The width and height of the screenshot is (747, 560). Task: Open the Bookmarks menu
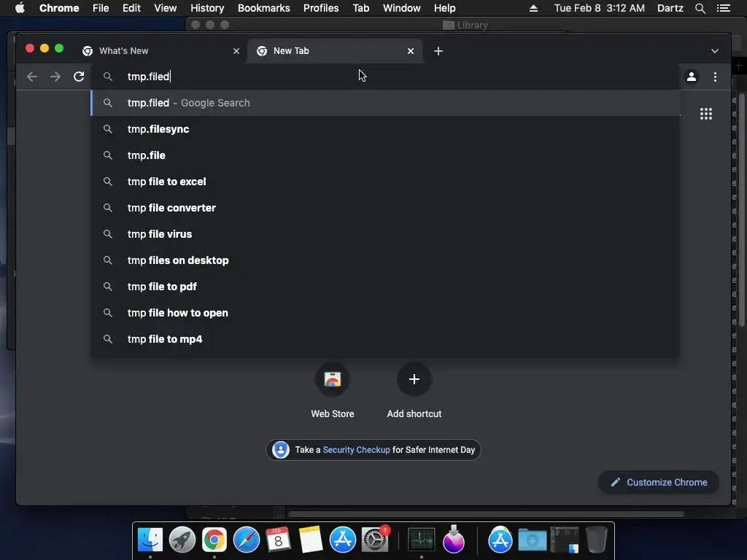(264, 8)
